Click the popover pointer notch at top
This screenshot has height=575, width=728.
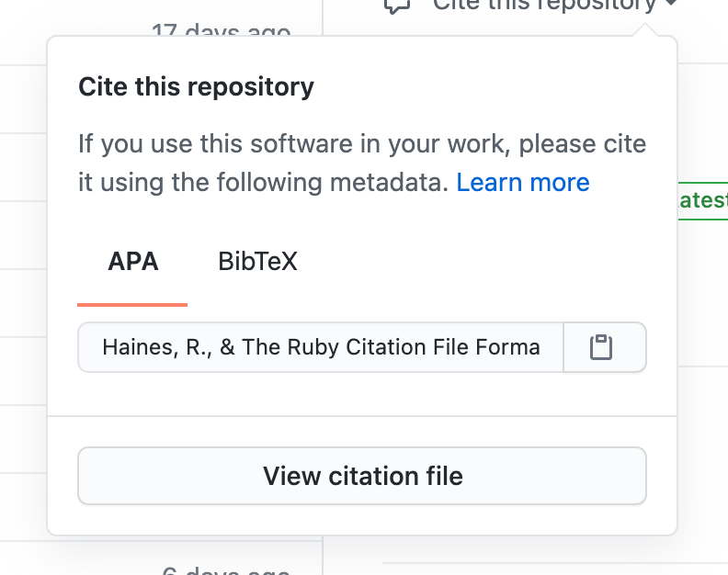pyautogui.click(x=649, y=30)
